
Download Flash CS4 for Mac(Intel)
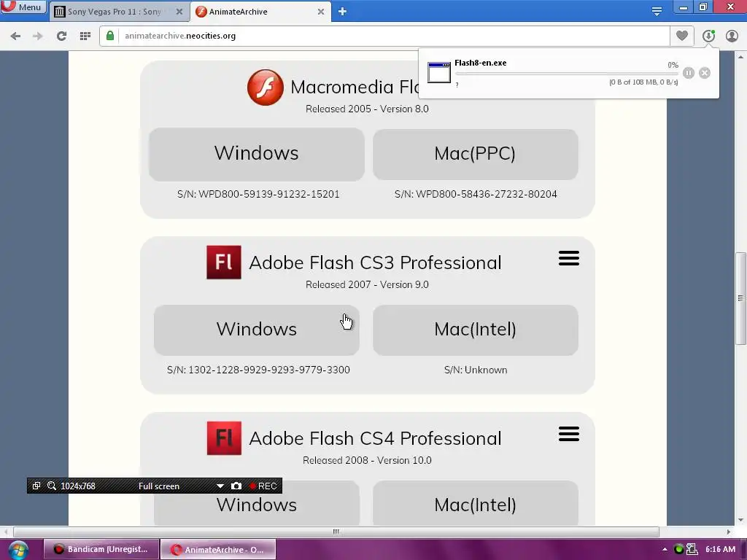pos(475,503)
